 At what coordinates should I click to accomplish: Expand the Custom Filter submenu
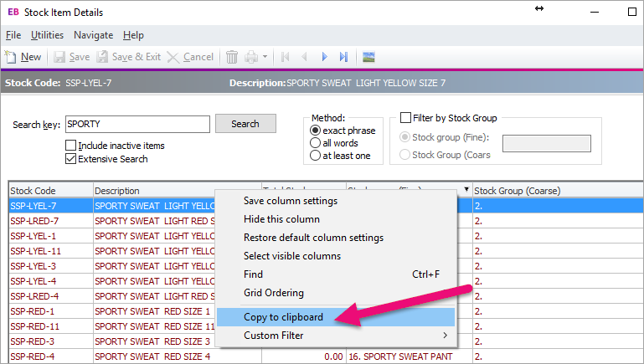coord(335,336)
